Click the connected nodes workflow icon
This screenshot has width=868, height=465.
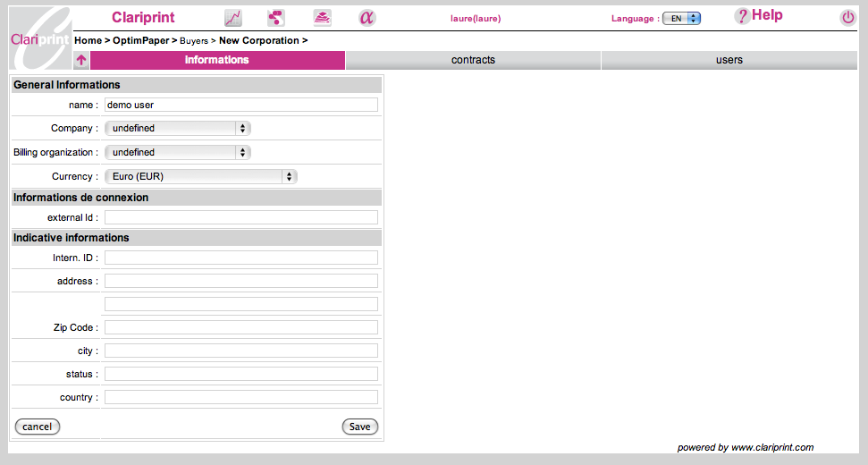(276, 18)
